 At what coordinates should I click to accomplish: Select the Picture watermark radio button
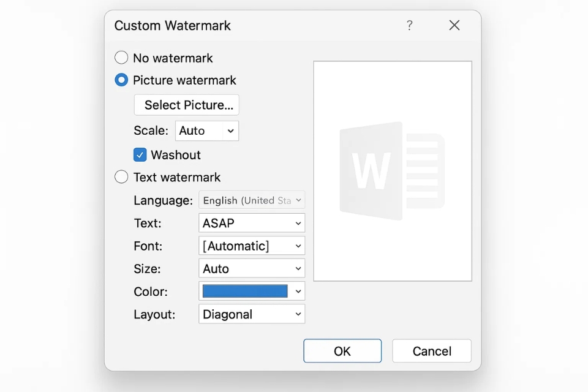click(x=122, y=80)
